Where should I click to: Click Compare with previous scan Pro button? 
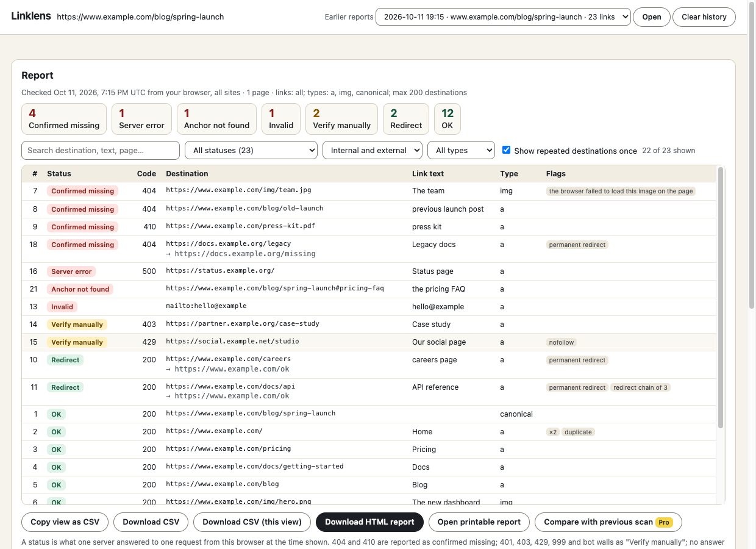pos(608,522)
